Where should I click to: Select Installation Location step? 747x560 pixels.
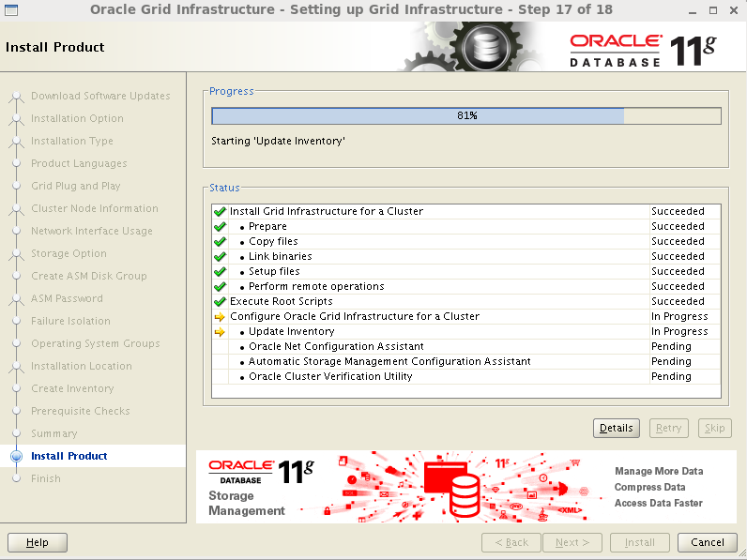pos(82,366)
